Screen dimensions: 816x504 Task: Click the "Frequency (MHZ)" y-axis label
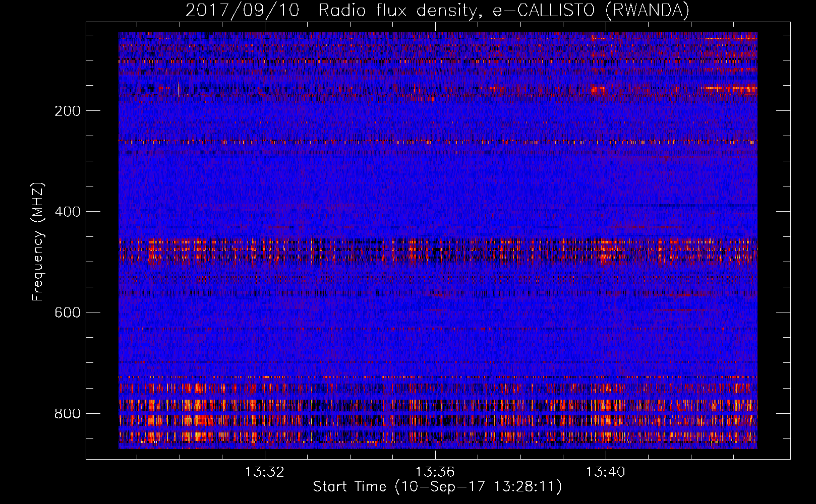point(38,241)
